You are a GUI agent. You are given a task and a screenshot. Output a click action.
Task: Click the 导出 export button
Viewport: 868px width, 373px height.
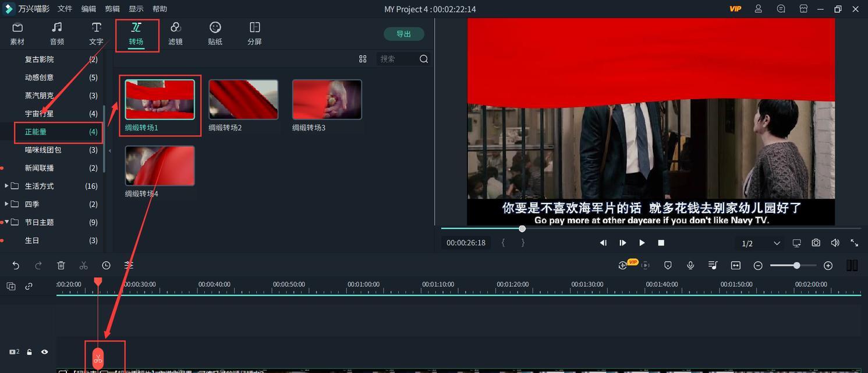click(404, 34)
